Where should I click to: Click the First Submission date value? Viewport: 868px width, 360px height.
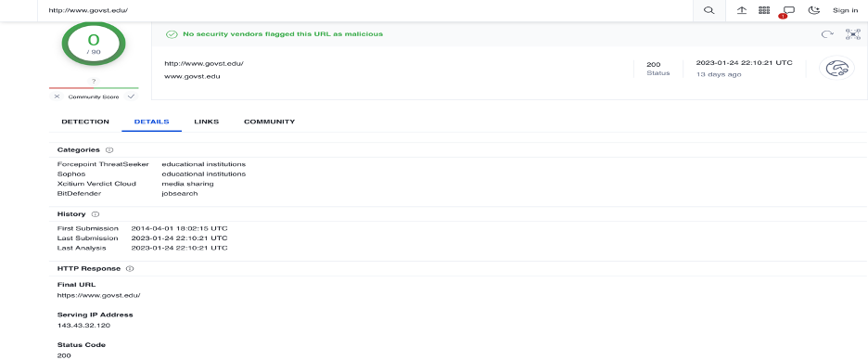pos(179,228)
